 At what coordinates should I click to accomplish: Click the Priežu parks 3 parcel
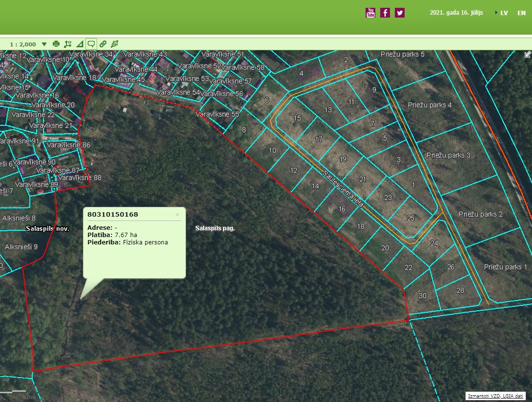point(448,155)
